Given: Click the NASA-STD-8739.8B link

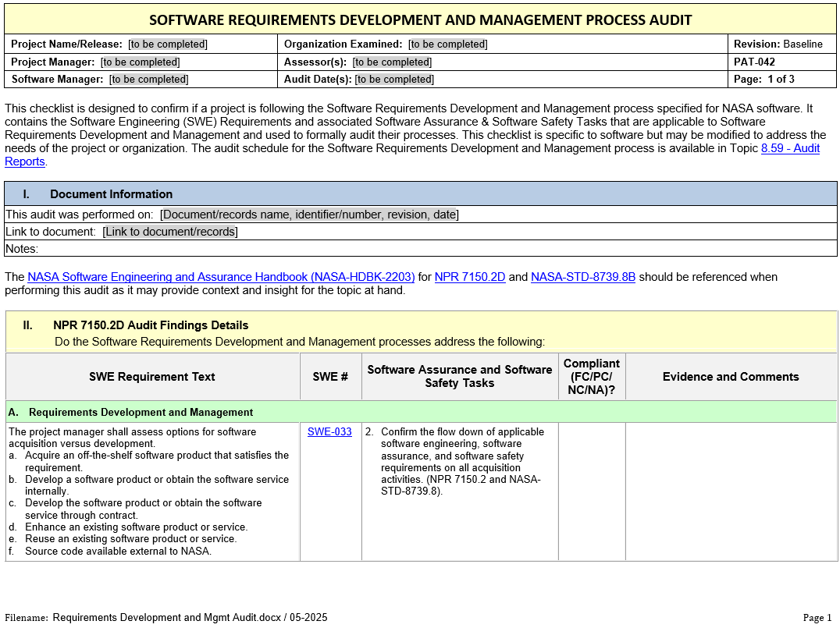Looking at the screenshot, I should pos(582,277).
